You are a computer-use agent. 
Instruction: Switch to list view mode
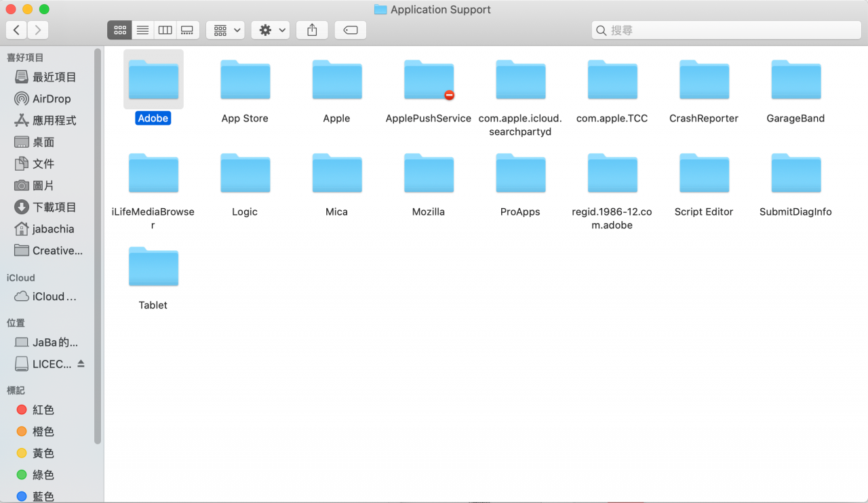click(142, 30)
